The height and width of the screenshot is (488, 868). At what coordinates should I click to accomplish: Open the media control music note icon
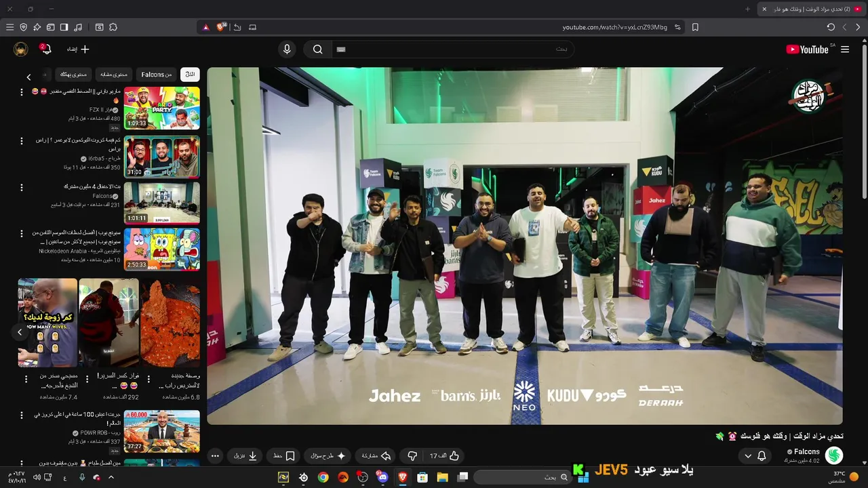click(x=78, y=27)
